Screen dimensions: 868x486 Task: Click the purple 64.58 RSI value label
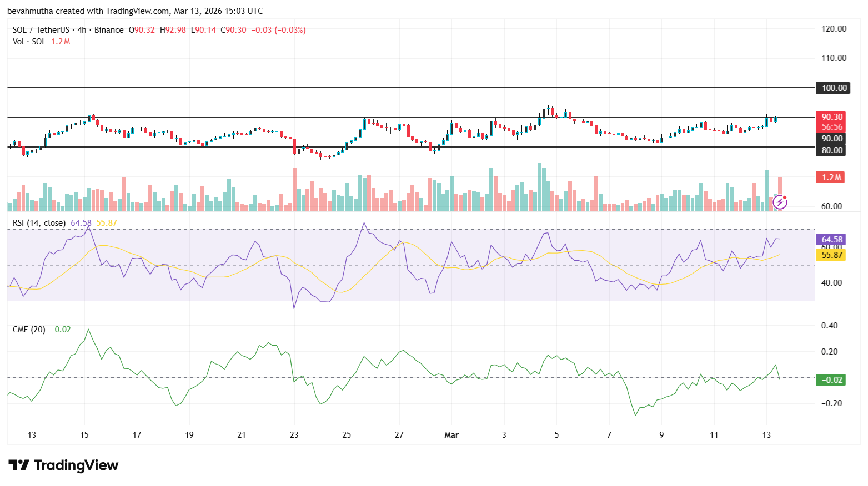coord(830,239)
